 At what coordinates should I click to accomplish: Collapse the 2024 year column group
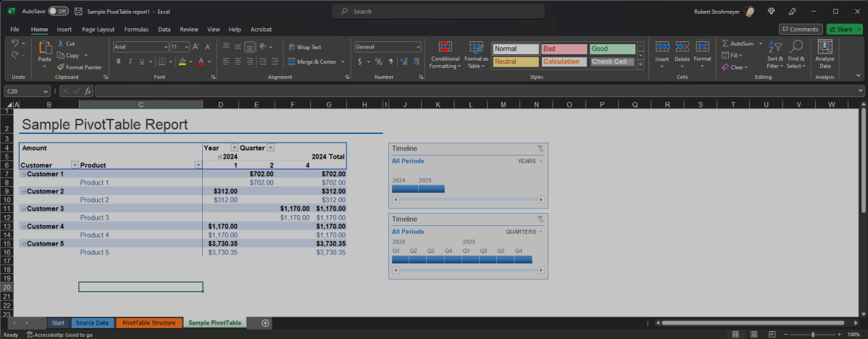coord(220,157)
